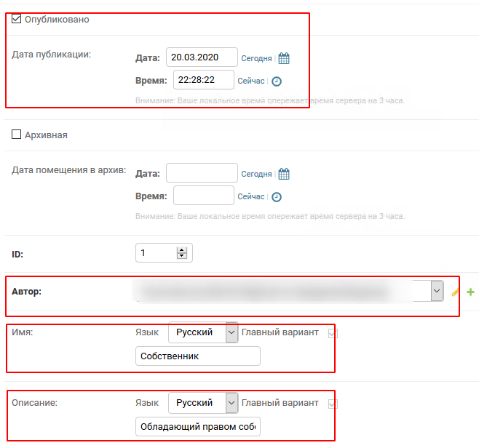Focus the name field containing Собственник

click(198, 356)
